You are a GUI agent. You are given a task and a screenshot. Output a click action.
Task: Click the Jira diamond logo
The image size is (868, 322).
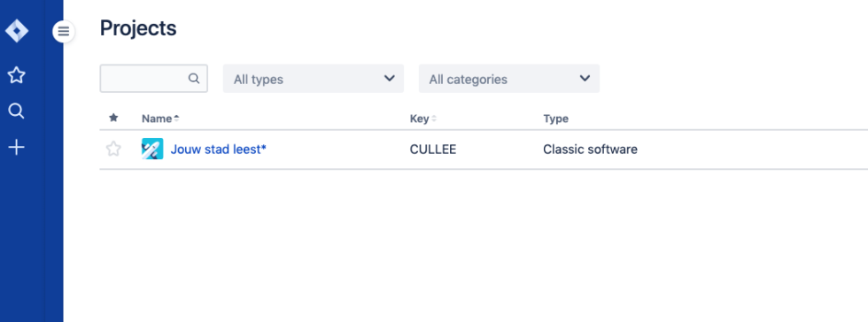click(17, 30)
